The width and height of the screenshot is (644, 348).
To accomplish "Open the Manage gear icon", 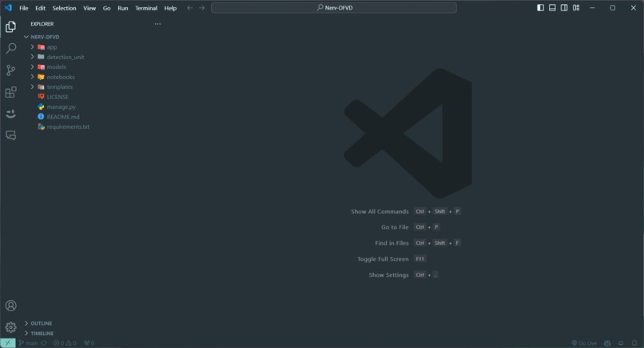I will click(x=10, y=327).
